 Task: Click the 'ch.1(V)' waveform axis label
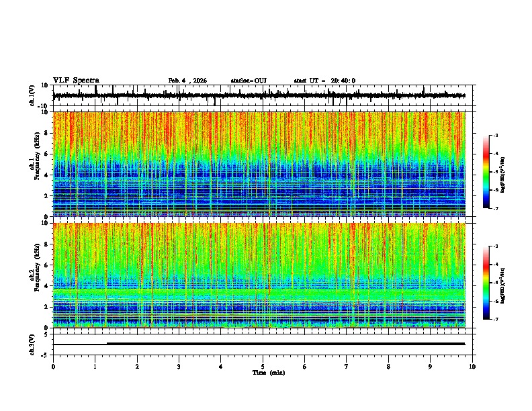[x=32, y=95]
